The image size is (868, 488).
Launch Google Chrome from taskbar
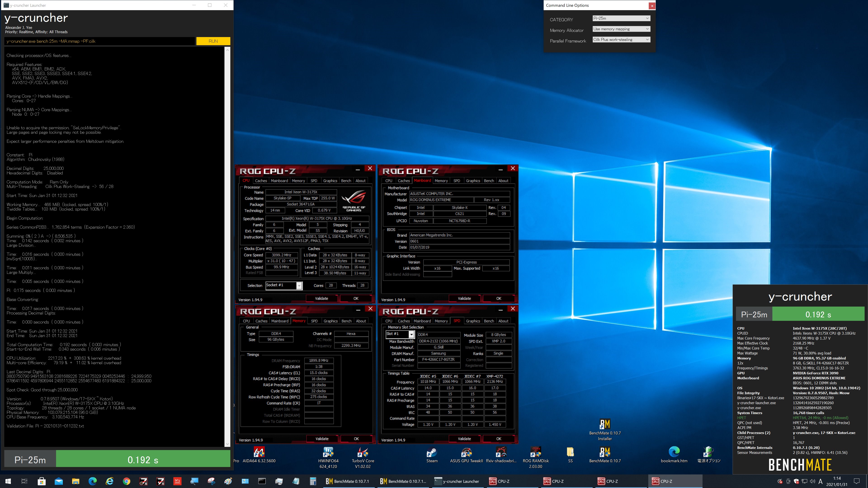[126, 481]
